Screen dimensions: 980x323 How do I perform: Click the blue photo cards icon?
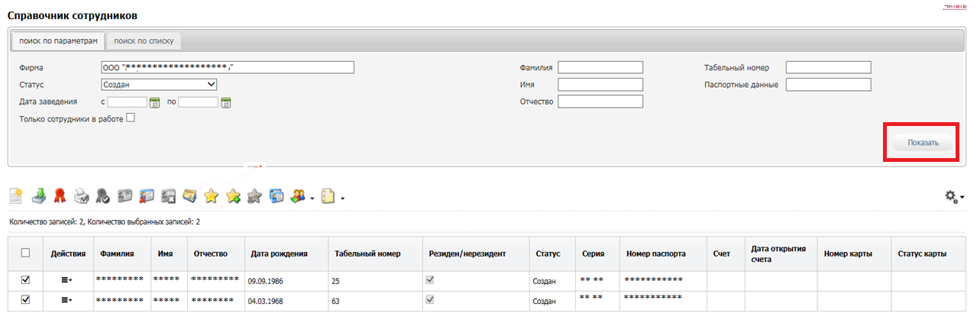277,196
